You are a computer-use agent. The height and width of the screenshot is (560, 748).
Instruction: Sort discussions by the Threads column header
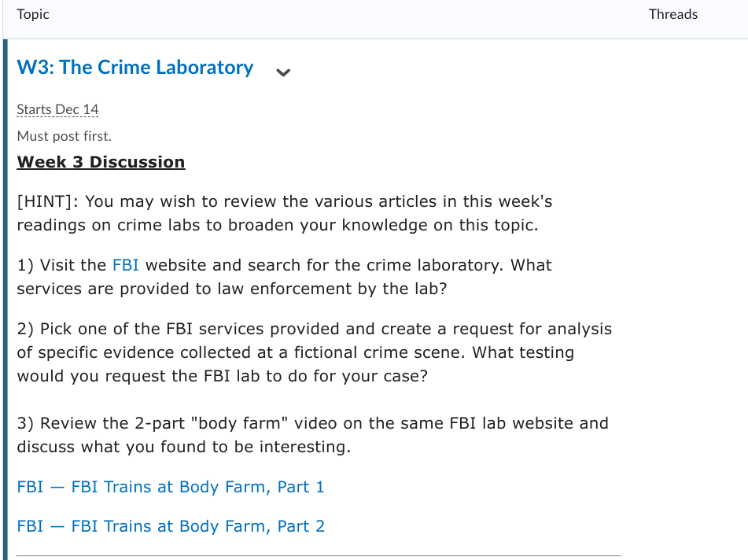673,14
